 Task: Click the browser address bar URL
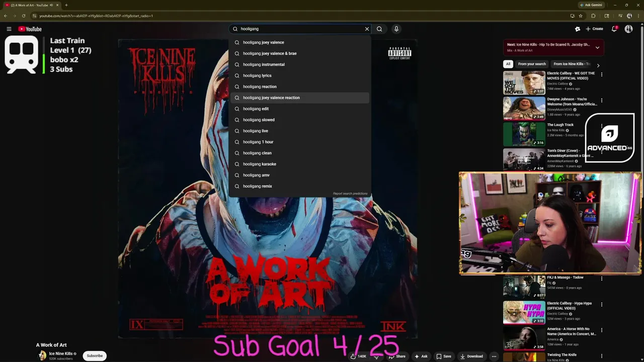(96, 16)
